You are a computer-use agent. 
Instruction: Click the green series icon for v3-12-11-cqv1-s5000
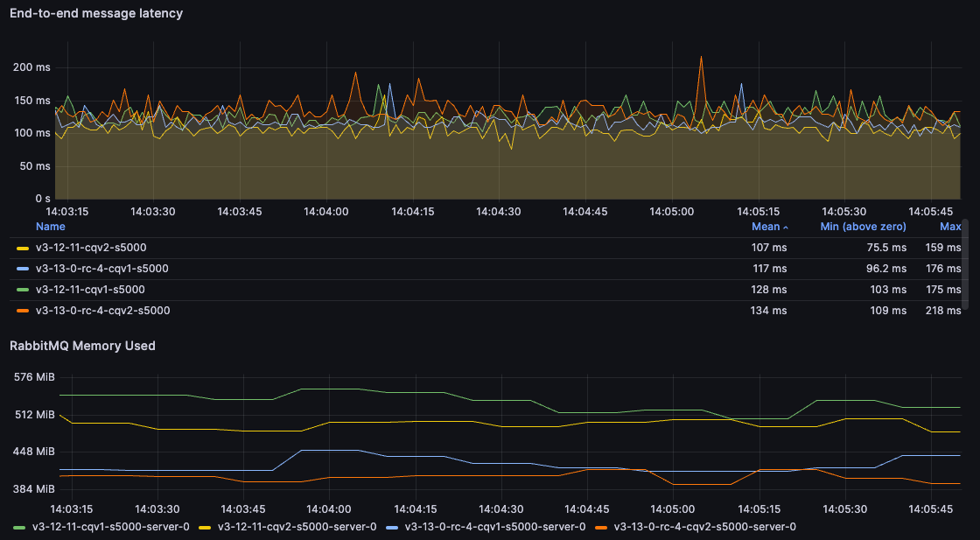[x=23, y=290]
